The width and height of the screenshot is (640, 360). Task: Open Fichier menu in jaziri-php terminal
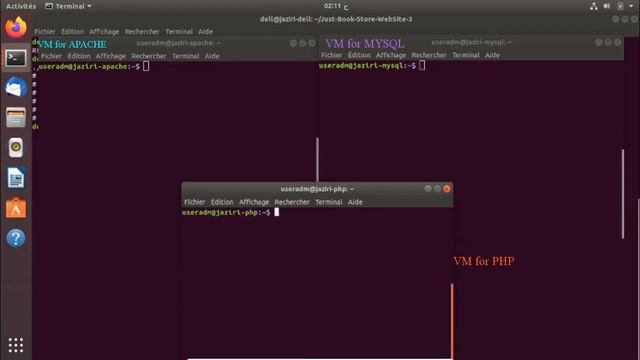[x=194, y=202]
